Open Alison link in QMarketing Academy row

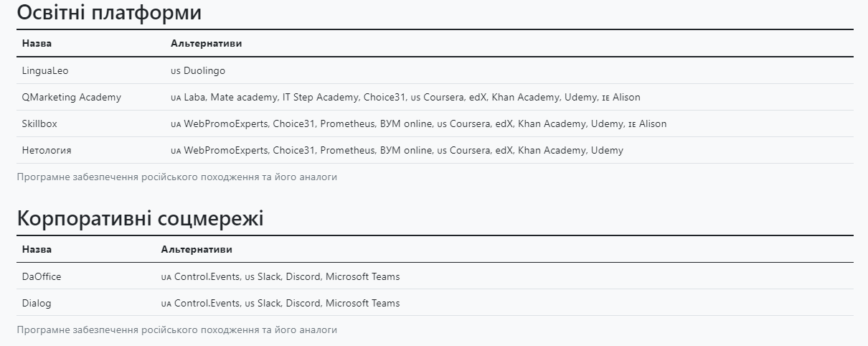pyautogui.click(x=626, y=97)
